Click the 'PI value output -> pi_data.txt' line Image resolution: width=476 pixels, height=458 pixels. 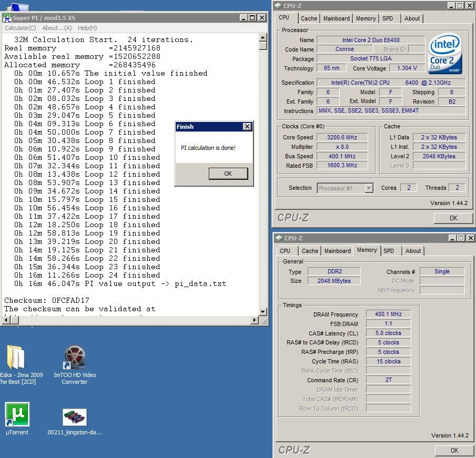coord(120,284)
